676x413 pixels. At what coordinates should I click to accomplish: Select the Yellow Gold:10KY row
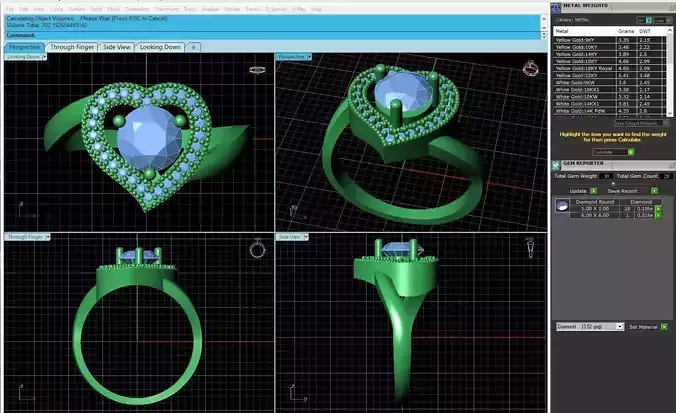pos(610,47)
